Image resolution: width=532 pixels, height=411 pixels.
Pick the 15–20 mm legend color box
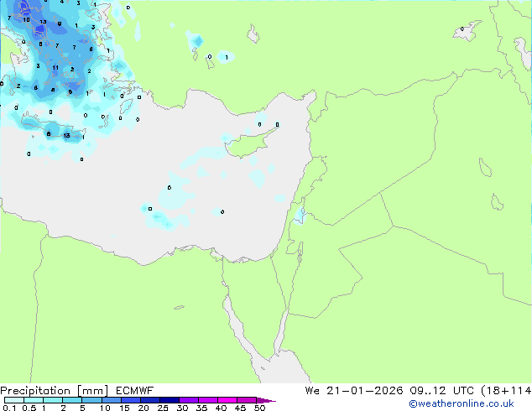point(131,400)
